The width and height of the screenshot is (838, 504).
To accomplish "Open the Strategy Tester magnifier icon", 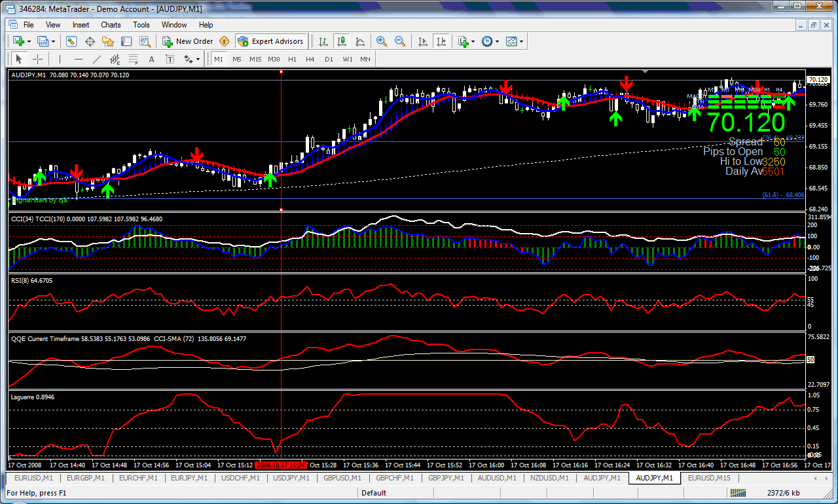I will point(145,41).
